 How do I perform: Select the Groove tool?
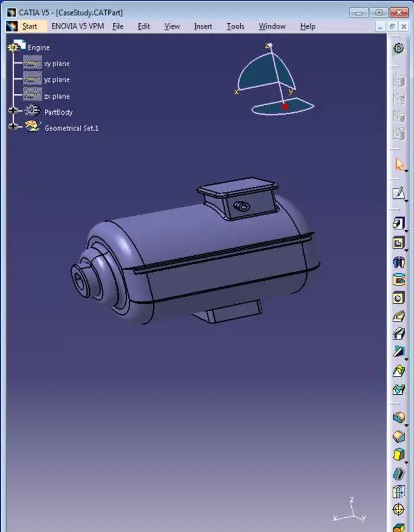tap(399, 280)
